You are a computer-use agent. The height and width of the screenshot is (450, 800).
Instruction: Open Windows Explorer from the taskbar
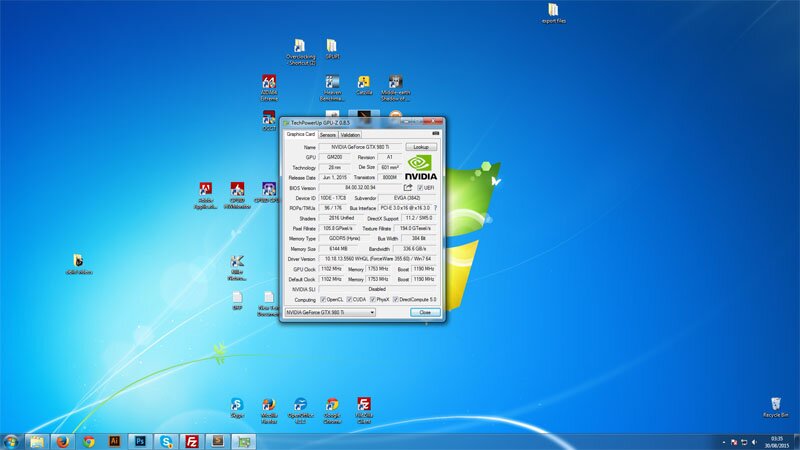(37, 441)
